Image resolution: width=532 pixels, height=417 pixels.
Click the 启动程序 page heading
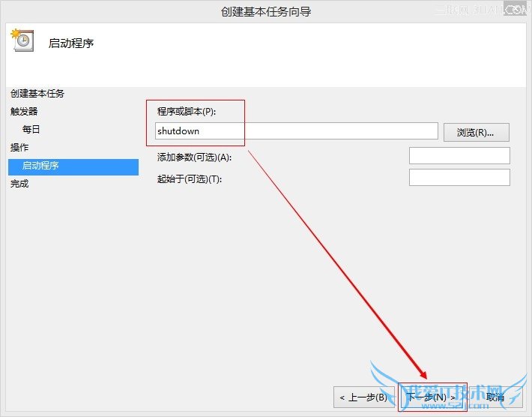[71, 43]
